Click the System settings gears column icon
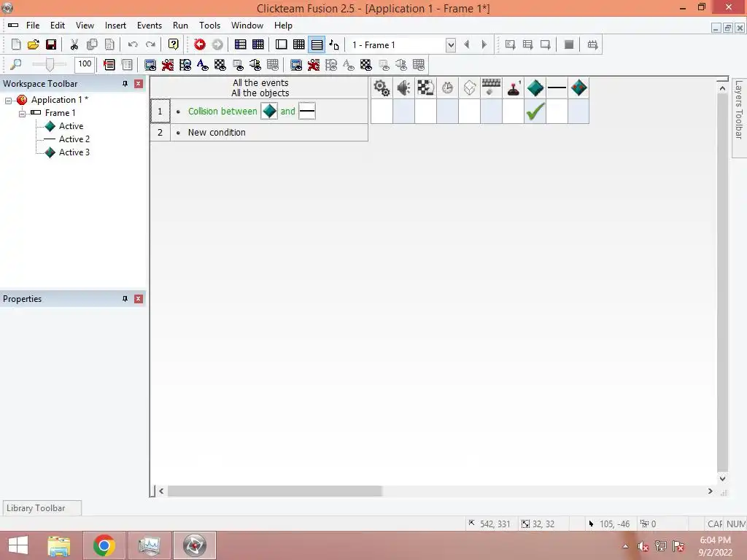747x560 pixels. coord(382,88)
